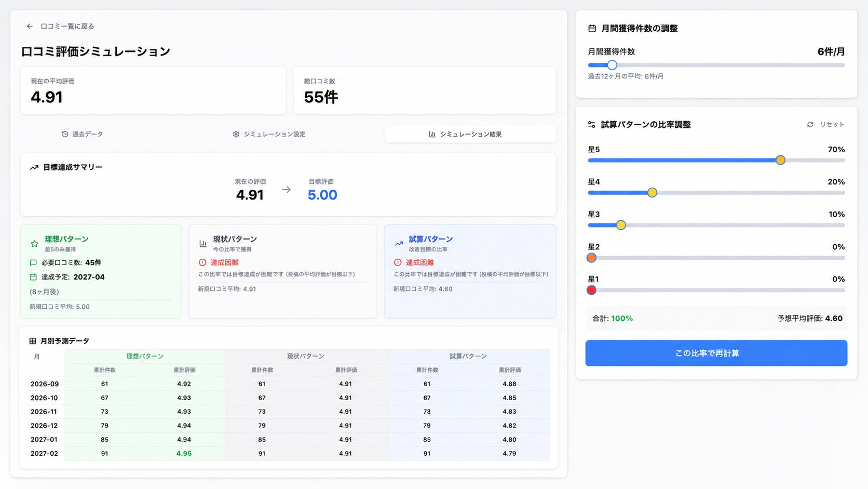Click the gear icon on シミュレーション設定
Screen dimensions: 868x489
[x=236, y=134]
